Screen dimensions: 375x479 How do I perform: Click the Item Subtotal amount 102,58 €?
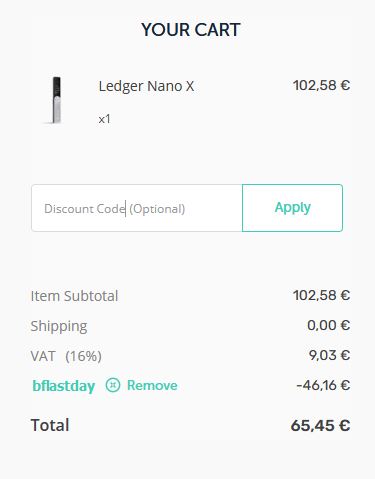pyautogui.click(x=321, y=295)
